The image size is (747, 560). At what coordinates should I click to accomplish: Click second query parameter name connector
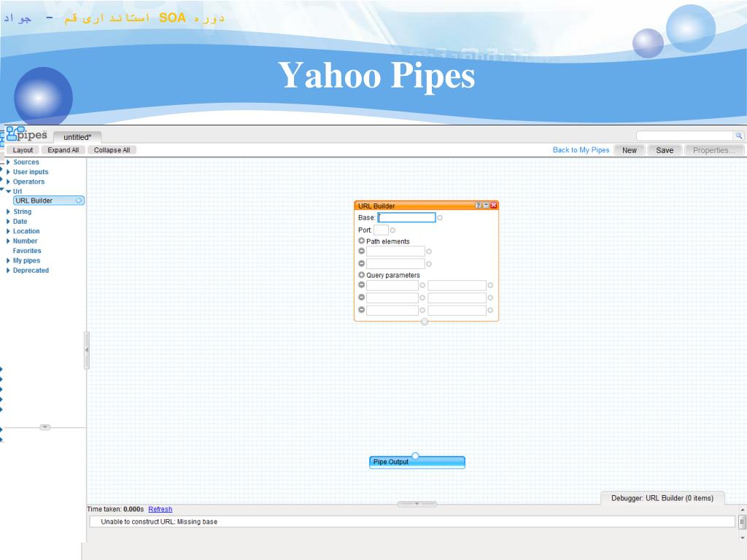pyautogui.click(x=422, y=297)
